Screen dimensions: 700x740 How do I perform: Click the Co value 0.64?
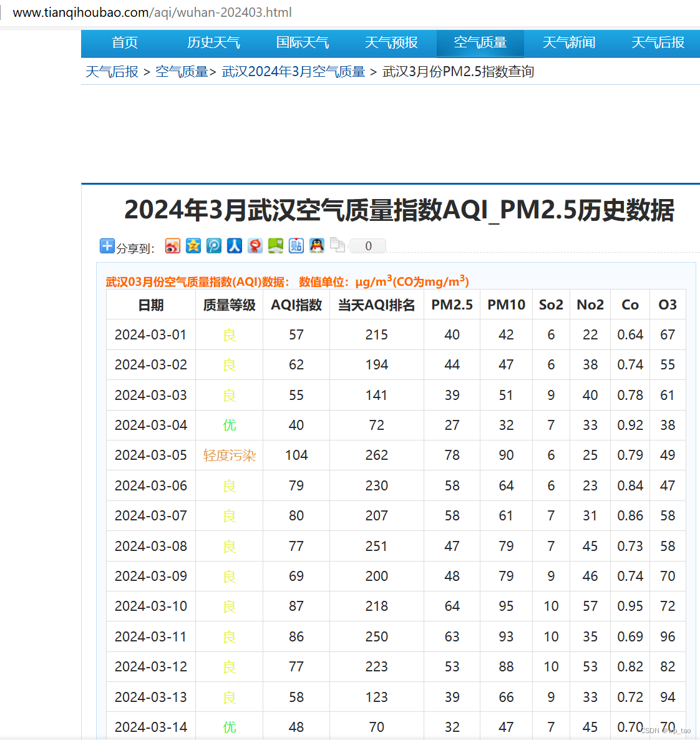click(x=630, y=334)
